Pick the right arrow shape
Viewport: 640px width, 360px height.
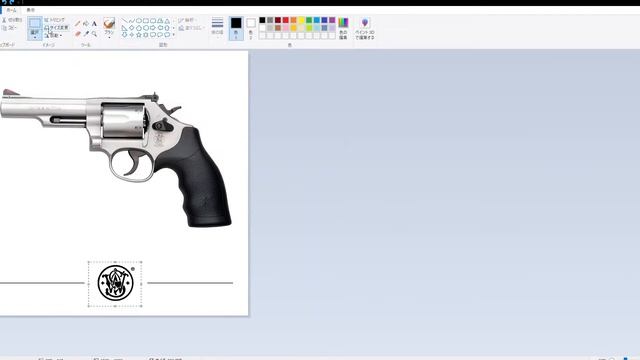point(153,28)
